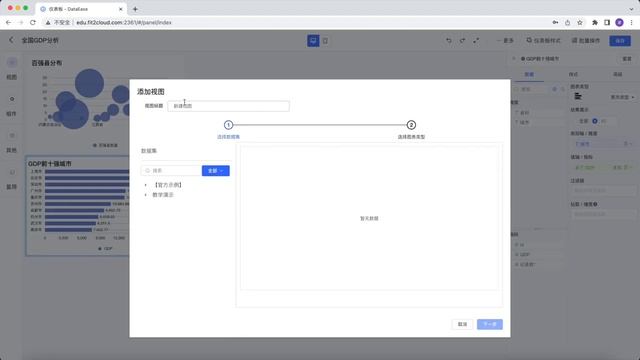
Task: Click the 百强县分布 chart title
Action: [x=47, y=63]
